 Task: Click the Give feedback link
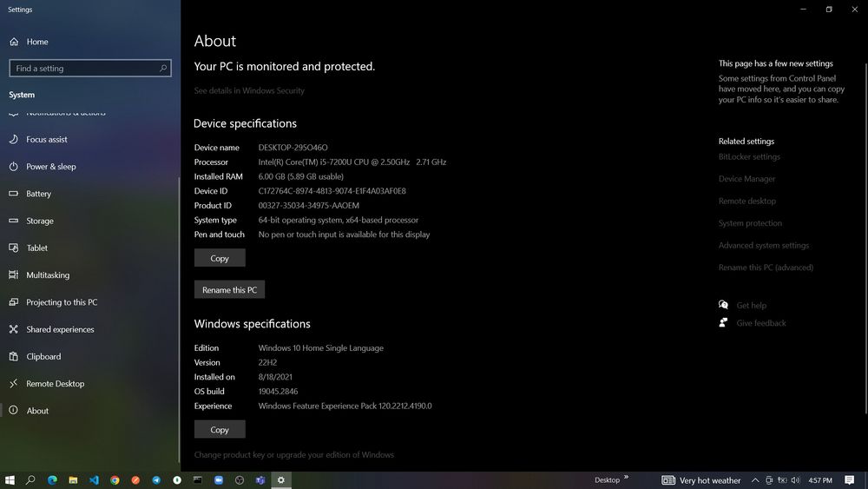click(x=760, y=323)
